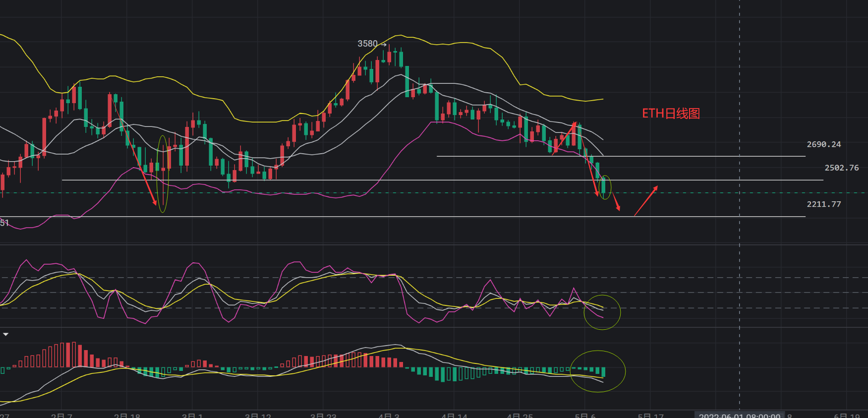Click the 2690.24 price level label
Image resolution: width=868 pixels, height=418 pixels.
(x=823, y=145)
